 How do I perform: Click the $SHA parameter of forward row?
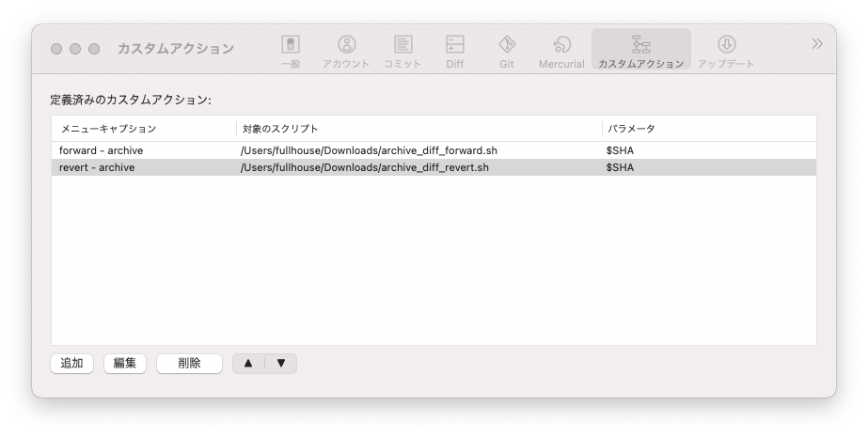click(x=620, y=150)
